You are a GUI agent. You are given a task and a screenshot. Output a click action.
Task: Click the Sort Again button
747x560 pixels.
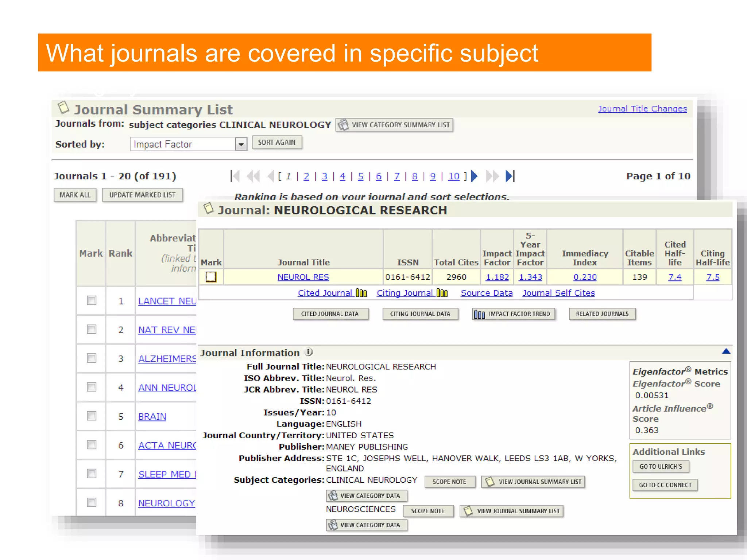277,143
